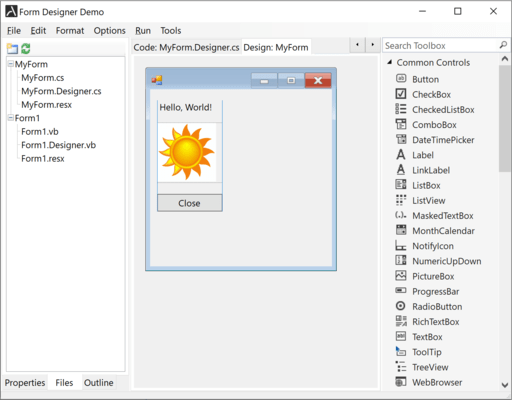Select the Button control icon in toolbox
512x400 pixels.
(x=401, y=79)
